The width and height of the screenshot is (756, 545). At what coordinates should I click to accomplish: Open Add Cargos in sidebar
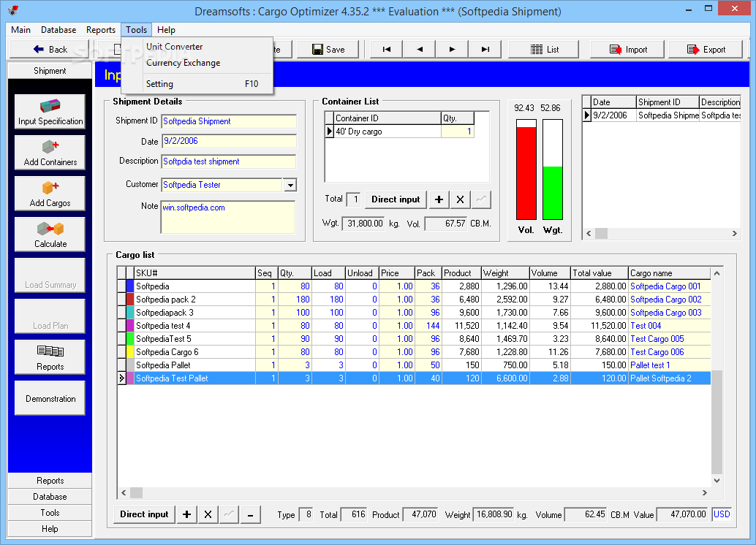click(50, 194)
